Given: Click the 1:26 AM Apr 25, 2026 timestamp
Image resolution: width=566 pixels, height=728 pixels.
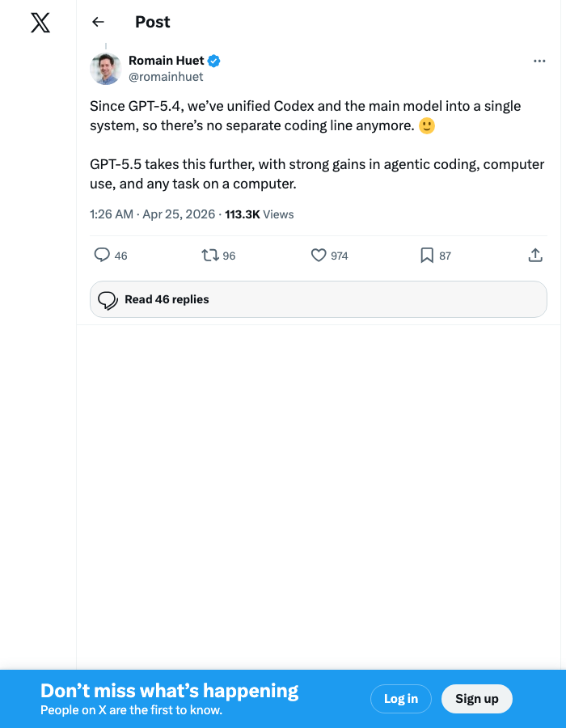Looking at the screenshot, I should [x=152, y=214].
